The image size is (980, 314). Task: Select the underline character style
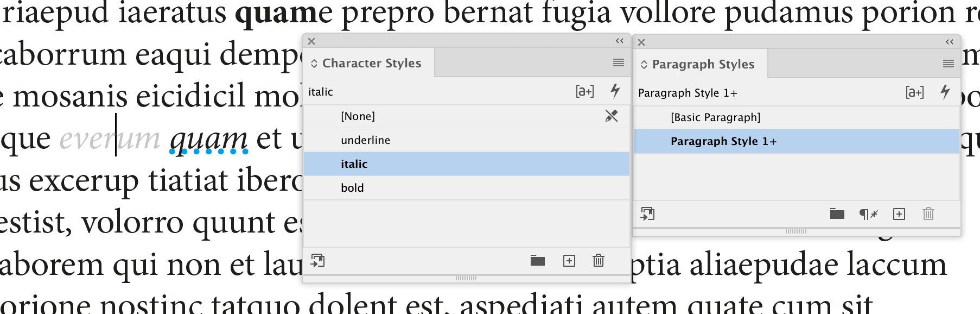tap(365, 140)
